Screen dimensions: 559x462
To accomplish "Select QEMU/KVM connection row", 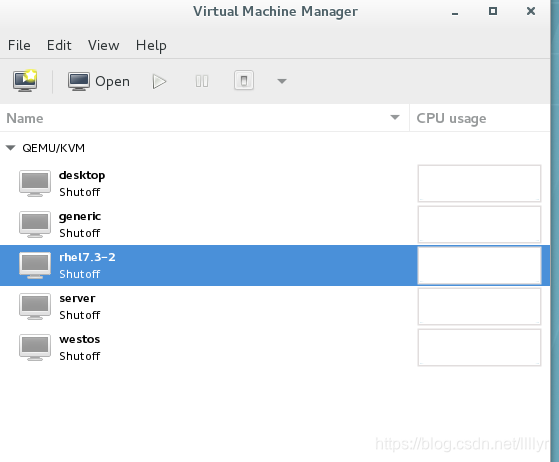I will click(x=275, y=148).
